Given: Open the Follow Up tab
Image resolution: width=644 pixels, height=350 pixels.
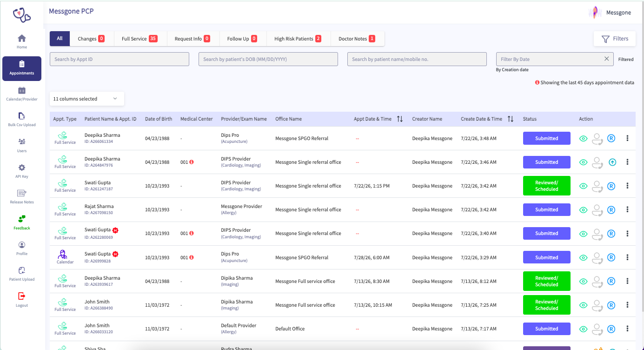Looking at the screenshot, I should 242,39.
